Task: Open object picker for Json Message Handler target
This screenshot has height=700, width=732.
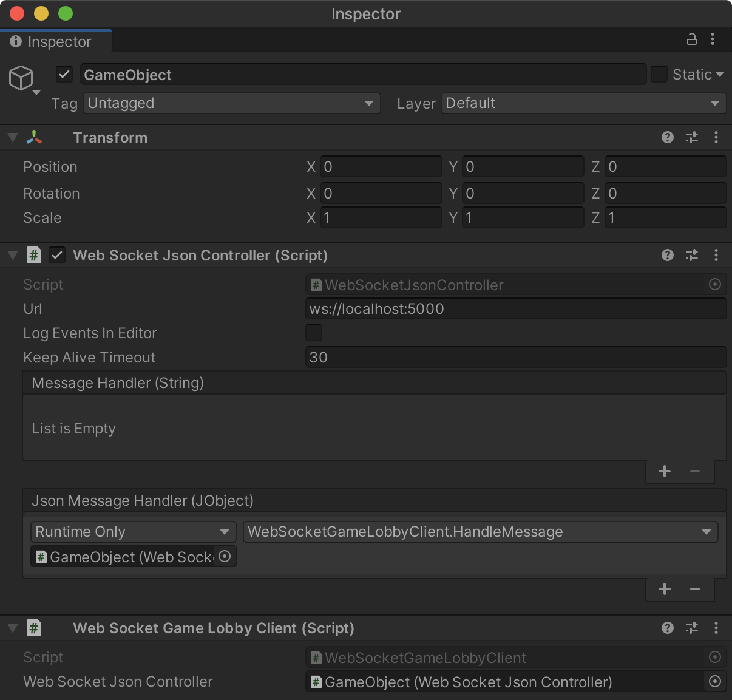Action: pyautogui.click(x=225, y=556)
